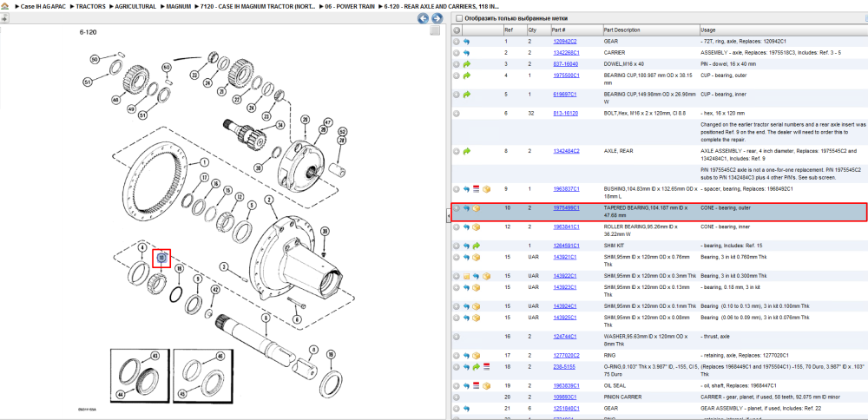Click the green arrow icon in the AXLE, REAR row
Image resolution: width=868 pixels, height=420 pixels.
466,151
